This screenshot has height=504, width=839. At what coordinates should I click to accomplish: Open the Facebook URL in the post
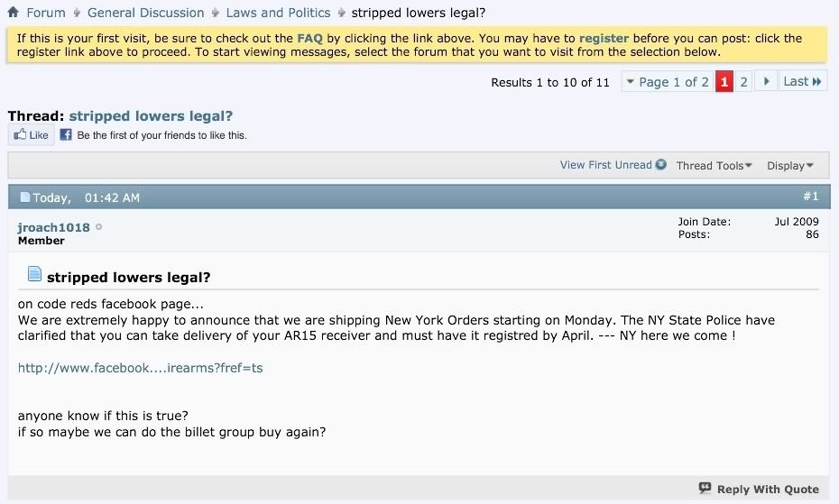141,368
